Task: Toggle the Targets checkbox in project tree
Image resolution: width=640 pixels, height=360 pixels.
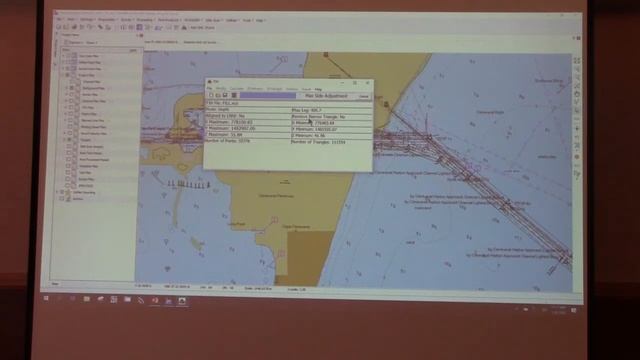Action: pyautogui.click(x=69, y=140)
